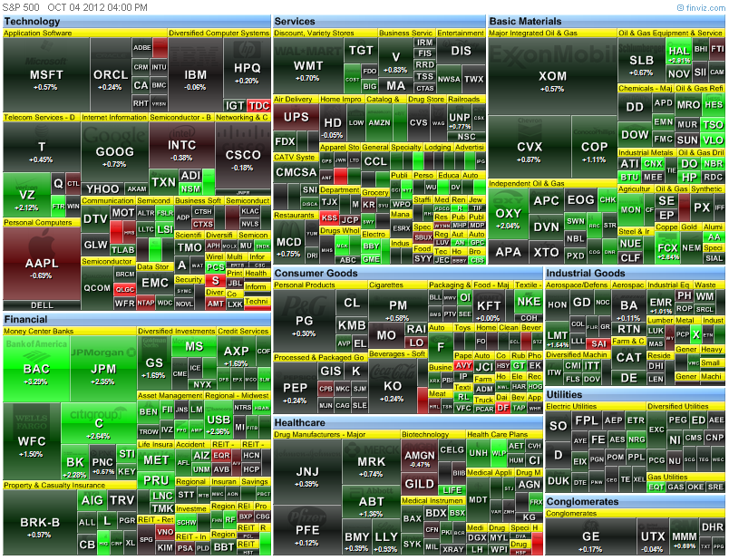The height and width of the screenshot is (560, 729).
Task: Click the GE tile in Conglomerates
Action: click(590, 536)
